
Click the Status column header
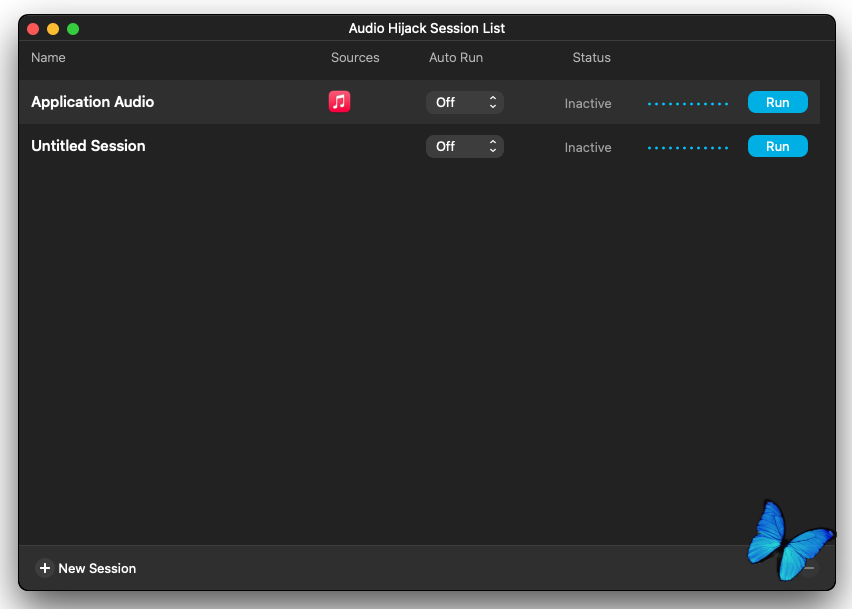point(591,58)
